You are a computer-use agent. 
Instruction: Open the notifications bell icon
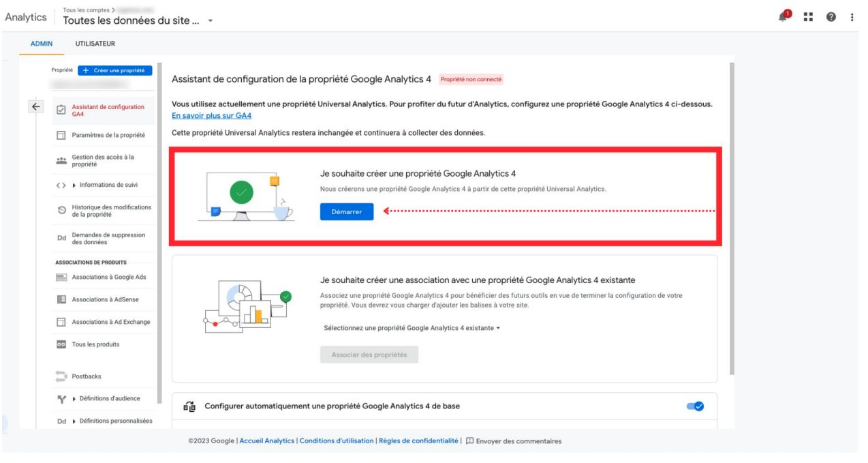(x=785, y=17)
